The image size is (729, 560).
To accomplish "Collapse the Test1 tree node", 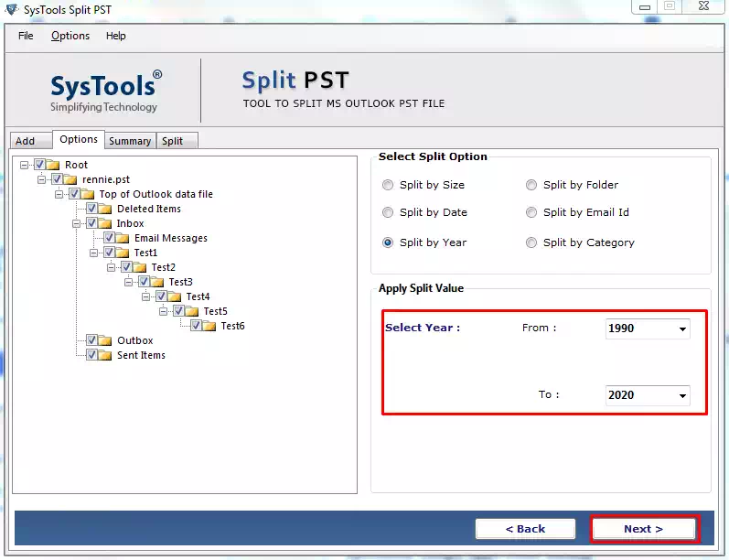I will [x=94, y=253].
